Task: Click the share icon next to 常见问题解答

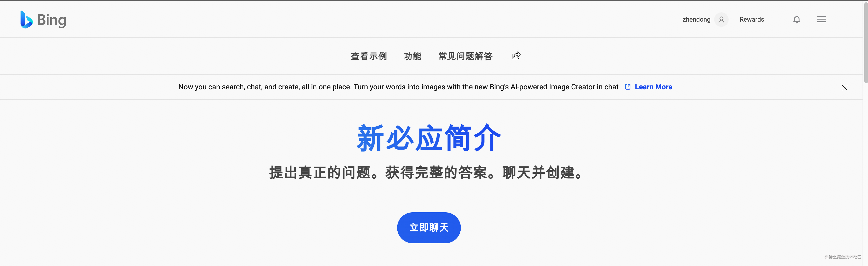Action: [515, 55]
